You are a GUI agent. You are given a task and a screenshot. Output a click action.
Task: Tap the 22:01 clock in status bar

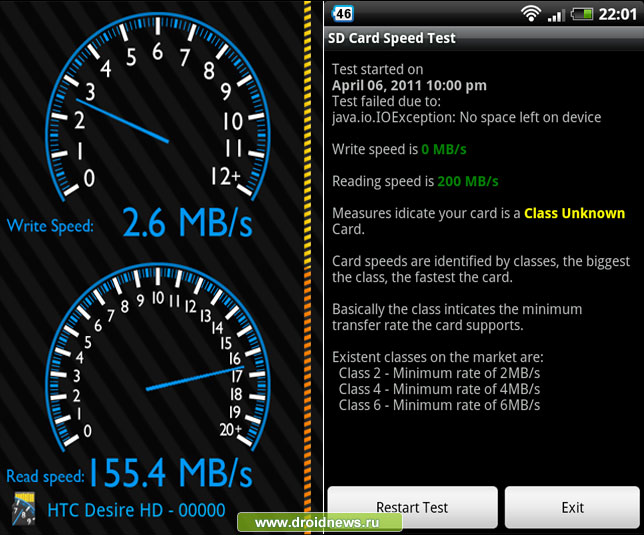pos(617,14)
